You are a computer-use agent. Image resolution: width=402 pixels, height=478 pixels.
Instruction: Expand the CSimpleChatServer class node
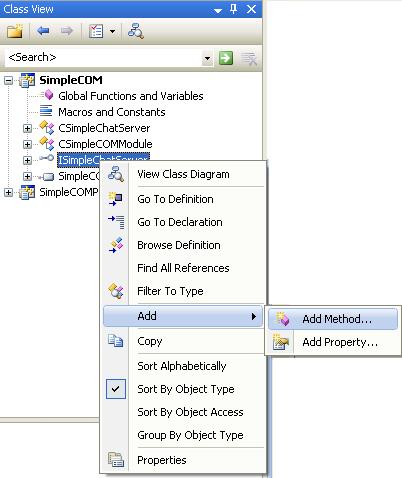27,128
